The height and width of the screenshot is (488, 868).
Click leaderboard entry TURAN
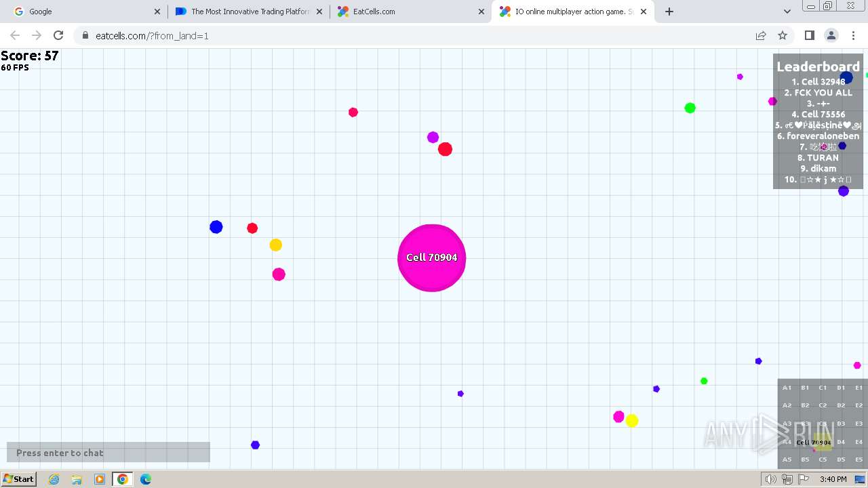pyautogui.click(x=818, y=158)
